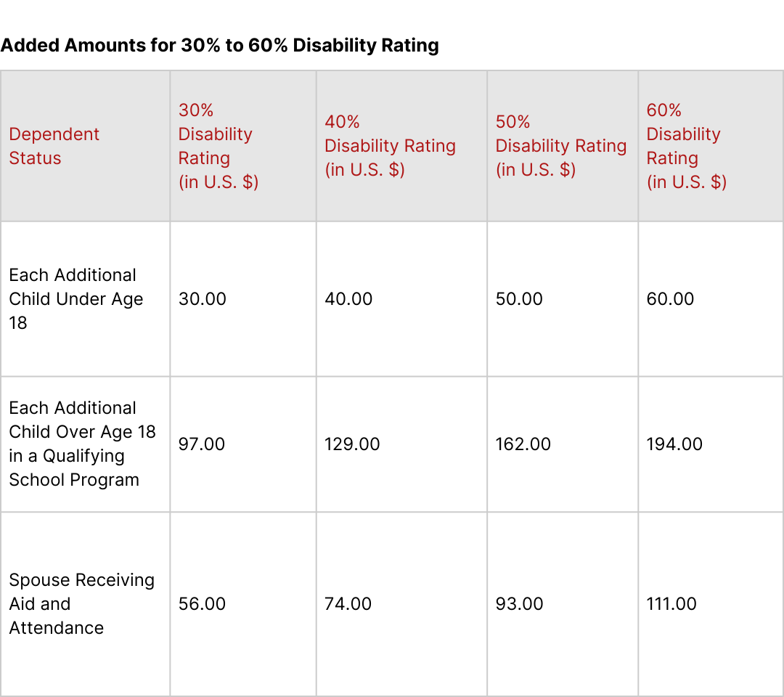Click the 60.00 cell value
Screen dimensions: 784x697
point(670,299)
